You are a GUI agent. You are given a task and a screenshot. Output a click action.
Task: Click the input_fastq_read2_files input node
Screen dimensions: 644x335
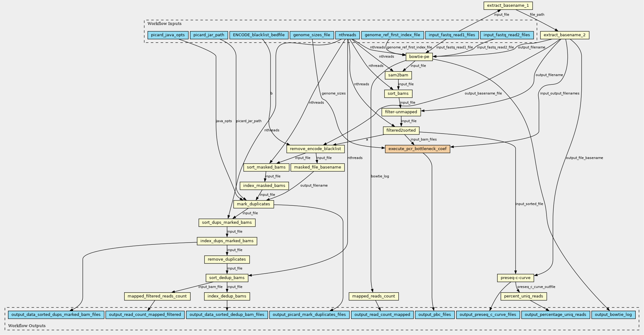point(507,35)
